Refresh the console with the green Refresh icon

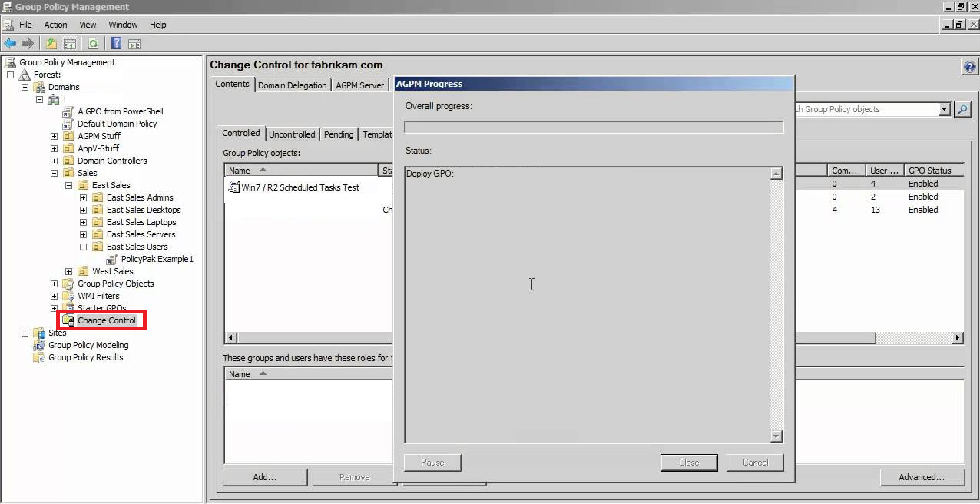[x=93, y=44]
